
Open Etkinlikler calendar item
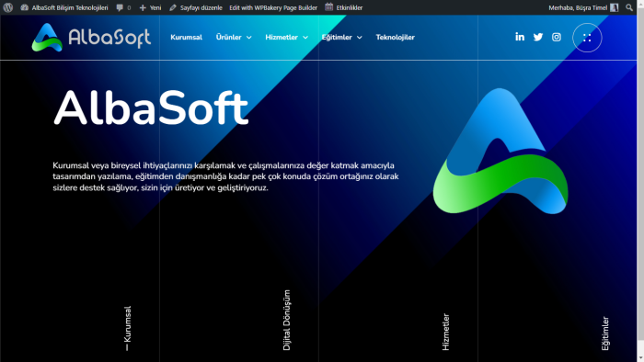pyautogui.click(x=344, y=7)
